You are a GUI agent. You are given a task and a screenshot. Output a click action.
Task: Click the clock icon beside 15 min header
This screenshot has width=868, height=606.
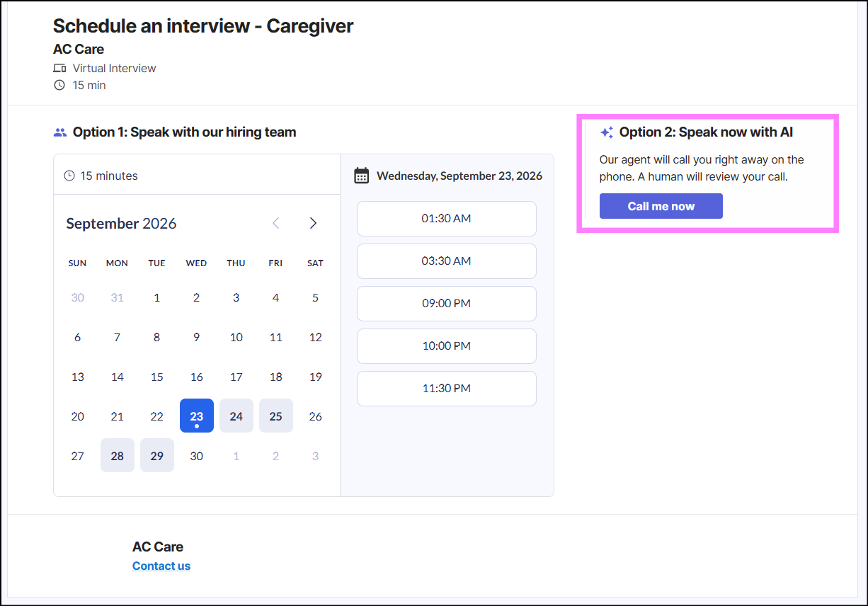tap(59, 85)
